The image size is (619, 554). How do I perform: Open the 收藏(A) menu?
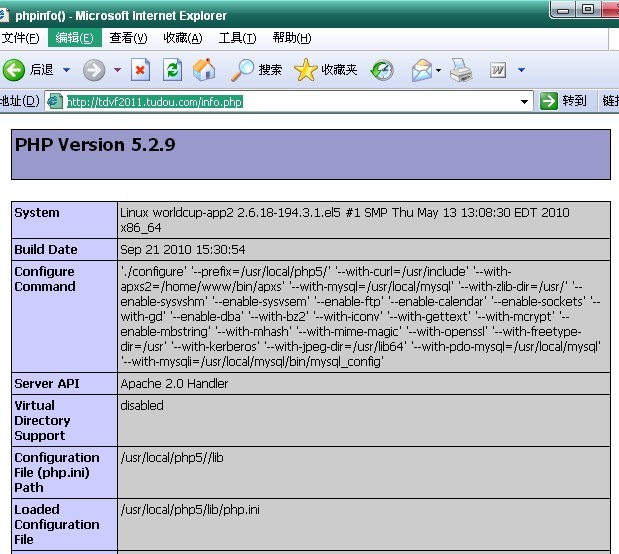(183, 38)
